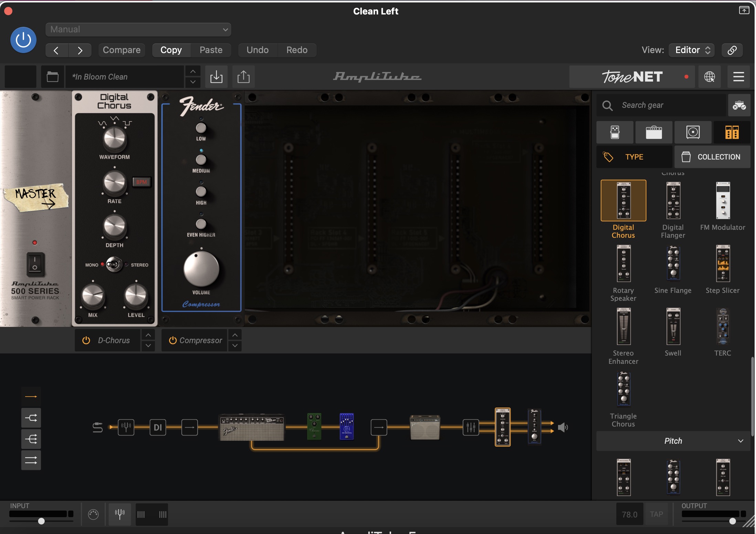Flip the MONO/STEREO switch on Digital Chorus
756x534 pixels.
coord(114,265)
